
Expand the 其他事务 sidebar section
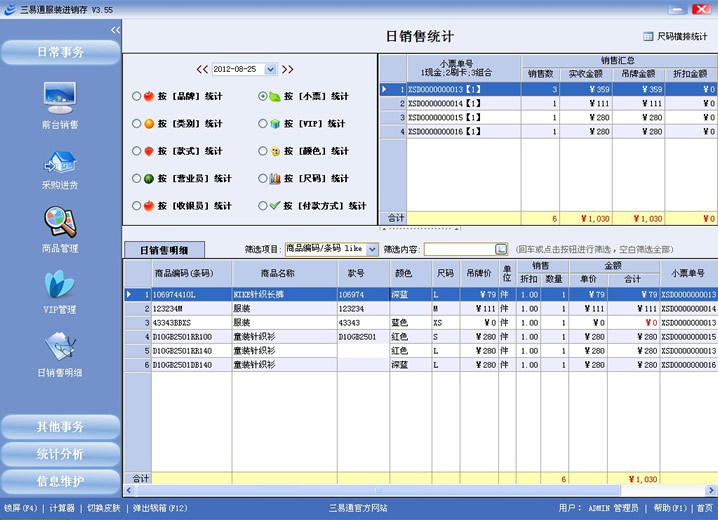[x=60, y=427]
